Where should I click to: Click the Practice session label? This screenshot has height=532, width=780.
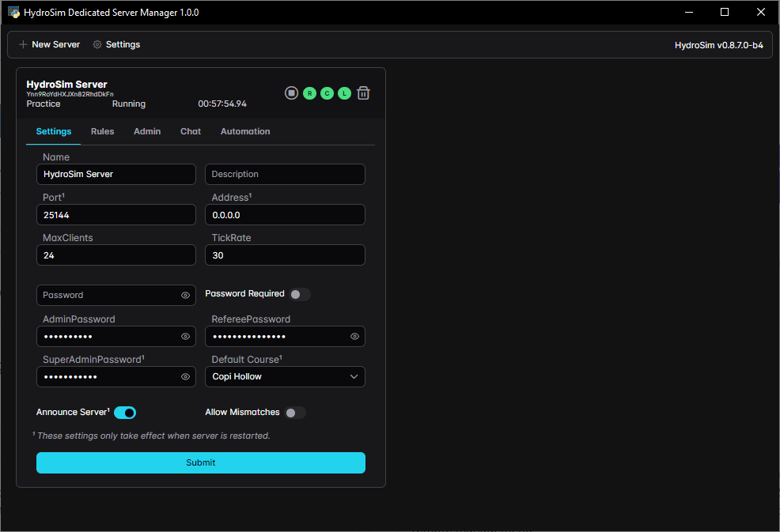[x=44, y=104]
